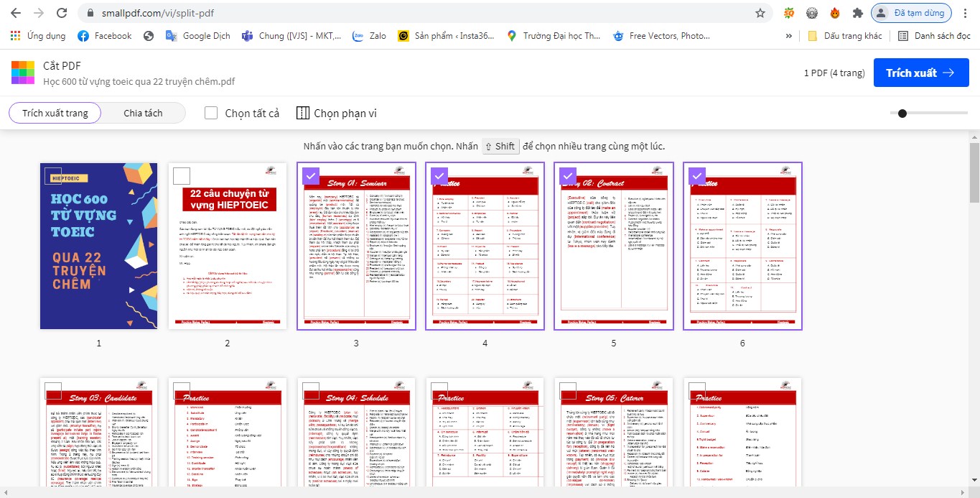
Task: Switch to the Chia tách tab
Action: [x=143, y=112]
